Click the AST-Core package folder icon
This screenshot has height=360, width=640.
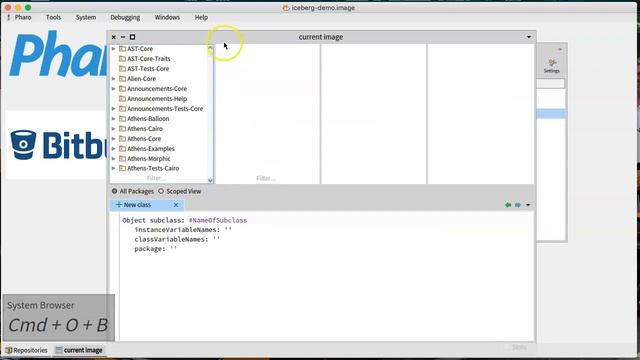tap(122, 49)
